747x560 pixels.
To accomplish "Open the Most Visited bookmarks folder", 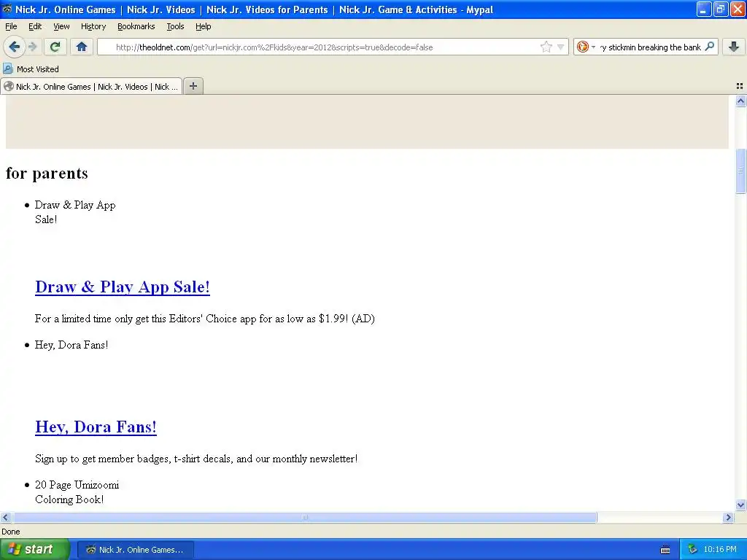I will coord(31,69).
